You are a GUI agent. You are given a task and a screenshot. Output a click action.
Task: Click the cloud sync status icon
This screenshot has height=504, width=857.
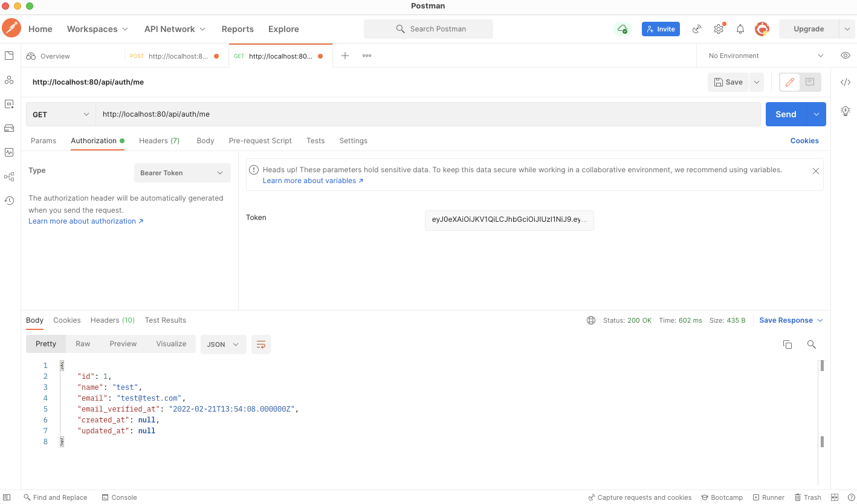pyautogui.click(x=622, y=29)
